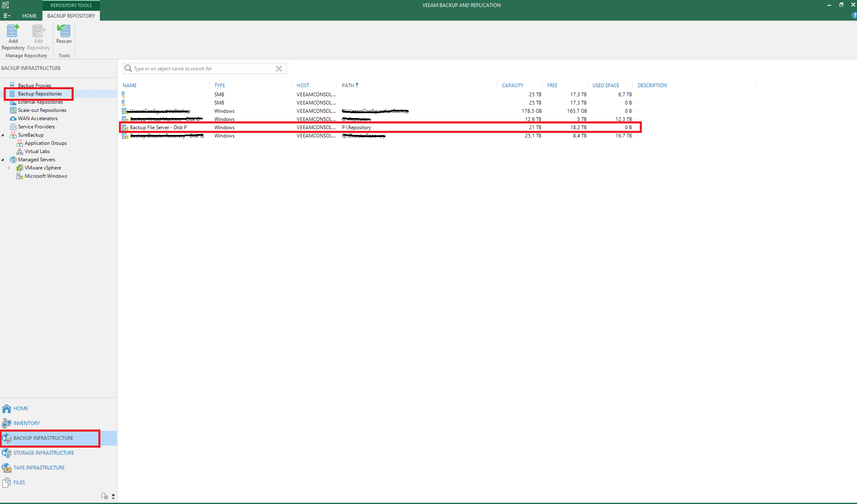Open the application main menu button
Image resolution: width=857 pixels, height=504 pixels.
point(7,16)
